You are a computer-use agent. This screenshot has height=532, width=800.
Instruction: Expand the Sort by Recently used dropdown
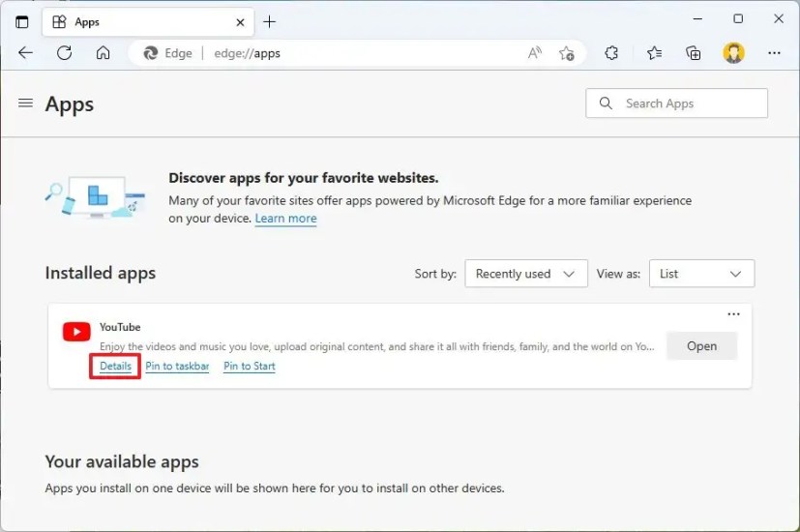pos(526,274)
